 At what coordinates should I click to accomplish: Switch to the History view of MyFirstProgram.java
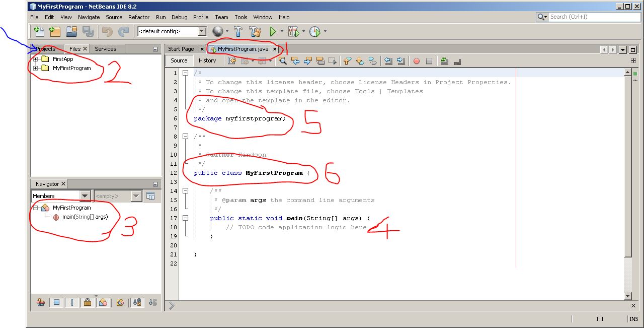(207, 60)
